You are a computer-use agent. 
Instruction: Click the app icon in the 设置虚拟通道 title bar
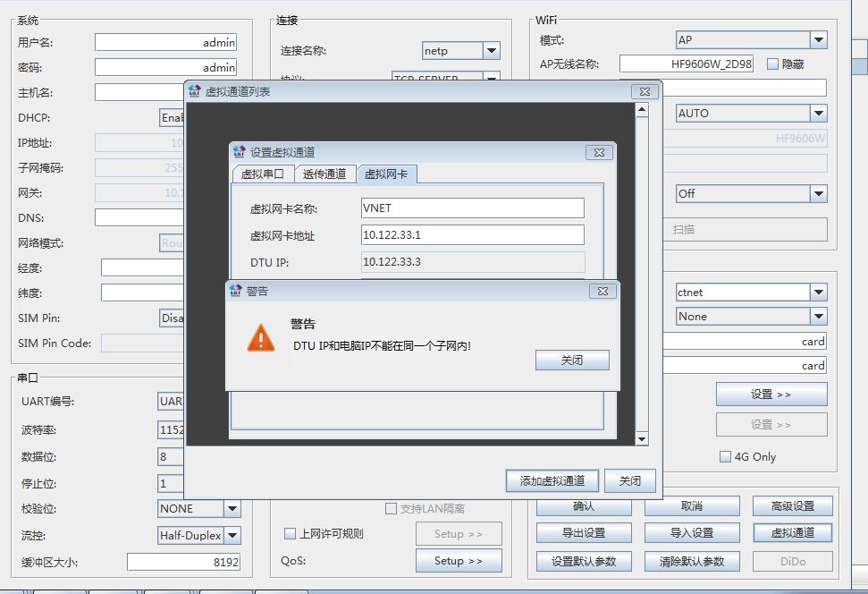pos(240,152)
